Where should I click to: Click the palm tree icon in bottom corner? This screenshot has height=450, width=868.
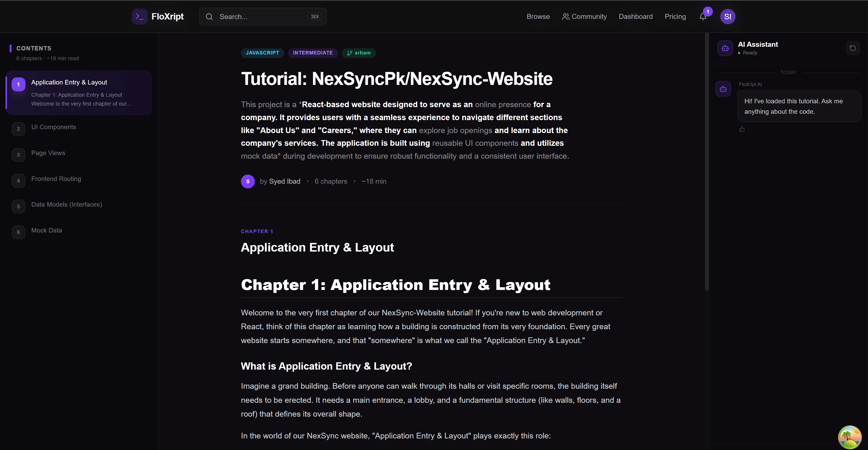pyautogui.click(x=849, y=437)
